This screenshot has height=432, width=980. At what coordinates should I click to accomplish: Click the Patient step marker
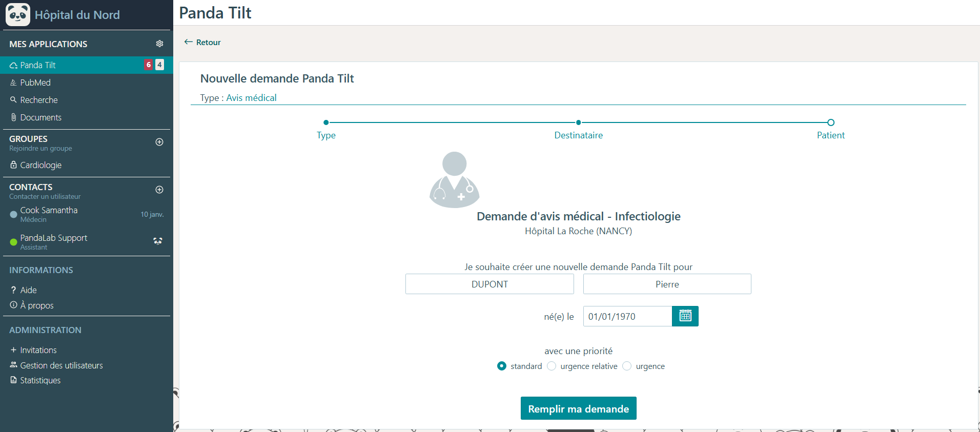click(831, 122)
